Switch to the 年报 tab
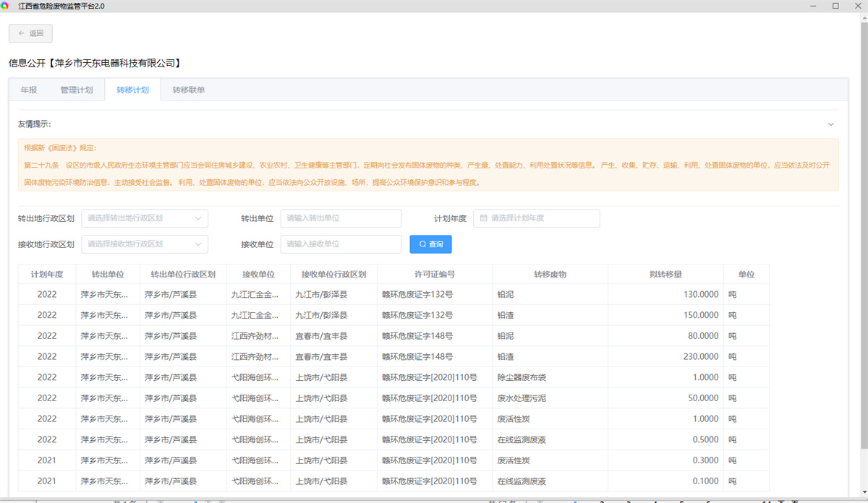Viewport: 868px width, 503px height. click(x=29, y=90)
